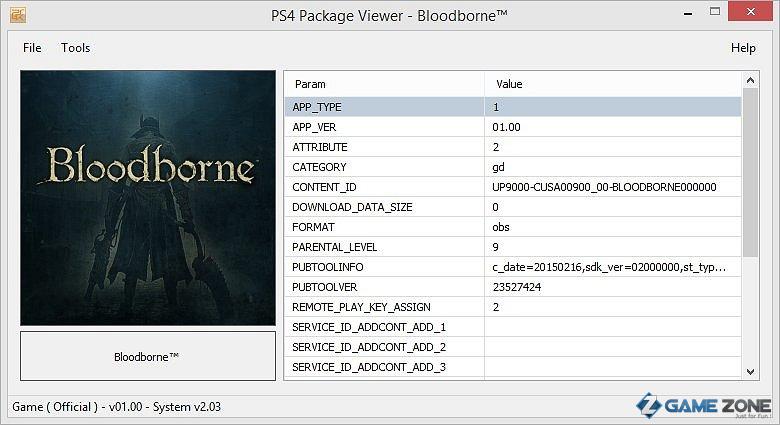Image resolution: width=780 pixels, height=425 pixels.
Task: Select the APP_VER row
Action: click(513, 127)
